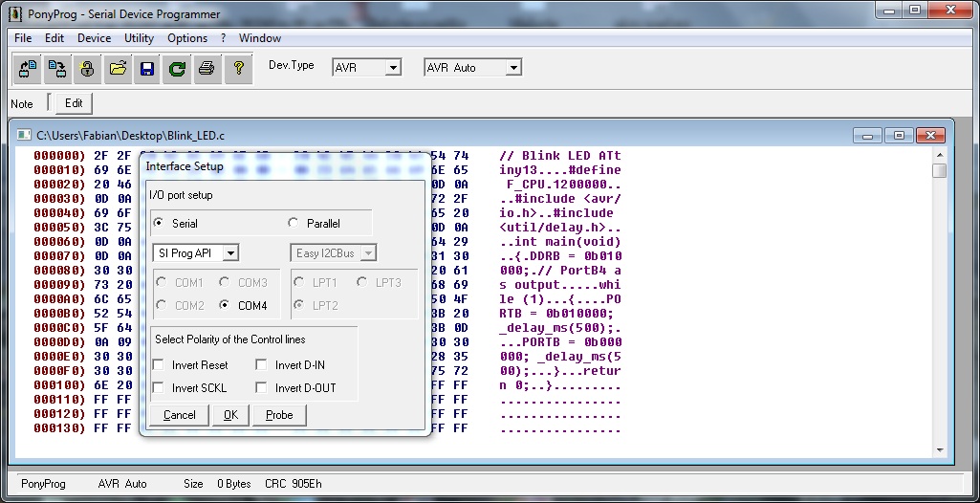Select the COM2 port radio button

pyautogui.click(x=162, y=306)
